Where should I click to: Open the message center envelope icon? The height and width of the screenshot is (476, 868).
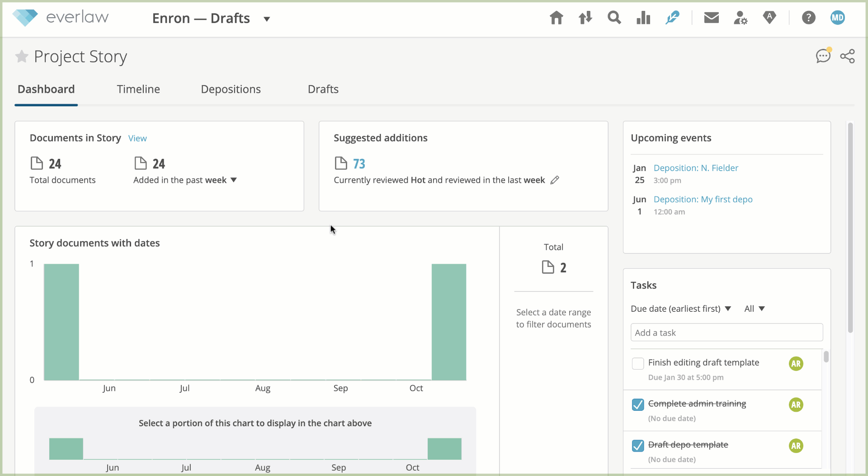tap(712, 18)
